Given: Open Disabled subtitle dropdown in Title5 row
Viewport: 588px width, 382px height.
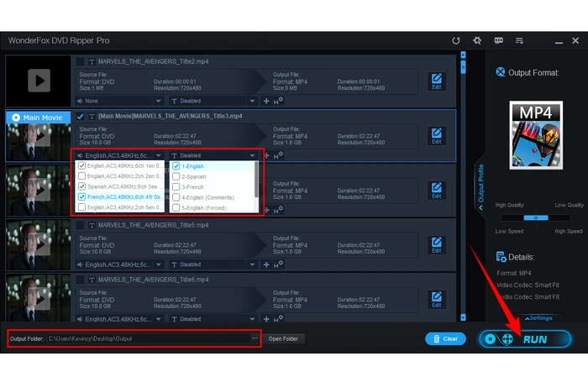Looking at the screenshot, I should click(x=213, y=264).
